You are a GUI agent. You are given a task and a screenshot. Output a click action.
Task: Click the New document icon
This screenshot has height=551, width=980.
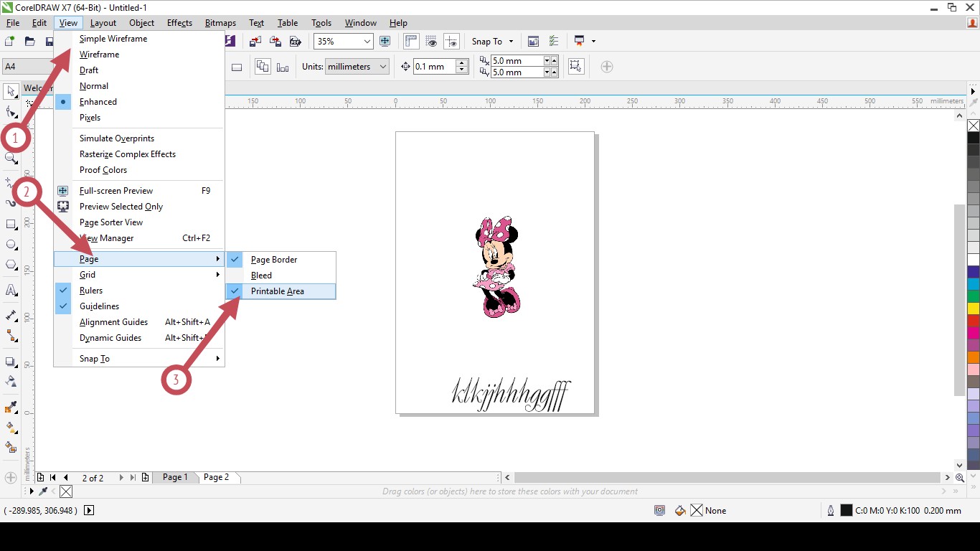(x=10, y=42)
